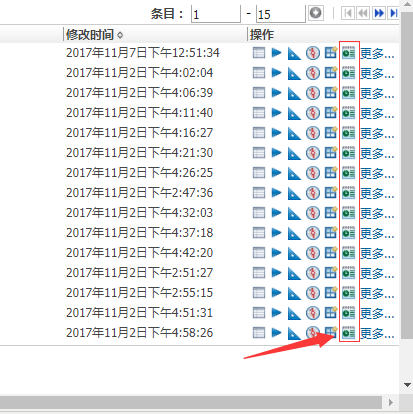413x414 pixels.
Task: Select the timestamp 2017年11月2日下午4:51:31
Action: [x=139, y=313]
